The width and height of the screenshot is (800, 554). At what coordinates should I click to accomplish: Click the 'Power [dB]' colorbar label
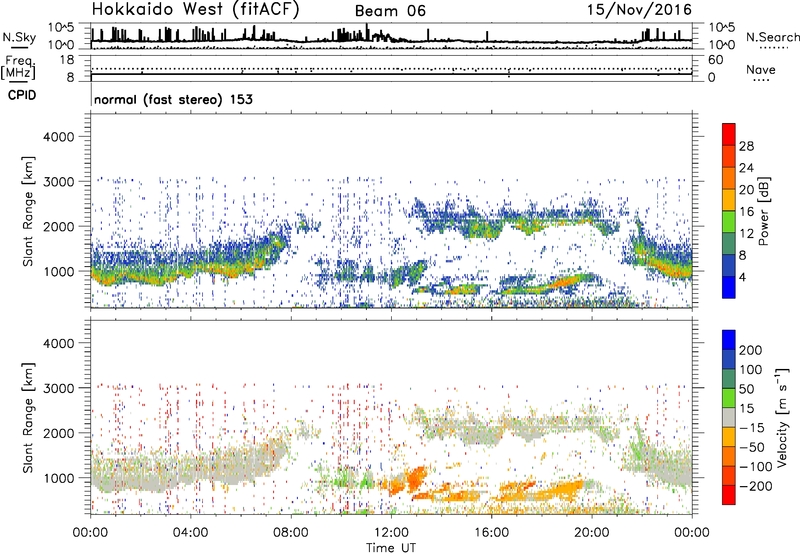pyautogui.click(x=763, y=211)
